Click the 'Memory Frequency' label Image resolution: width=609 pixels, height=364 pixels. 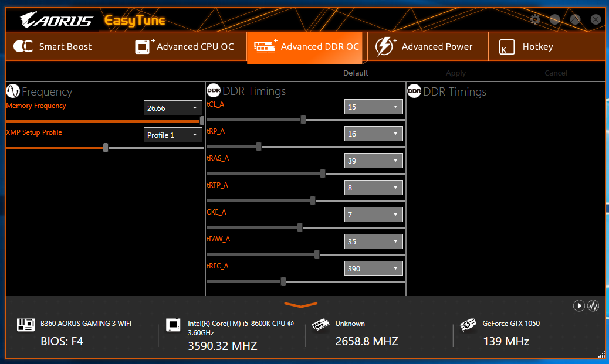click(36, 106)
